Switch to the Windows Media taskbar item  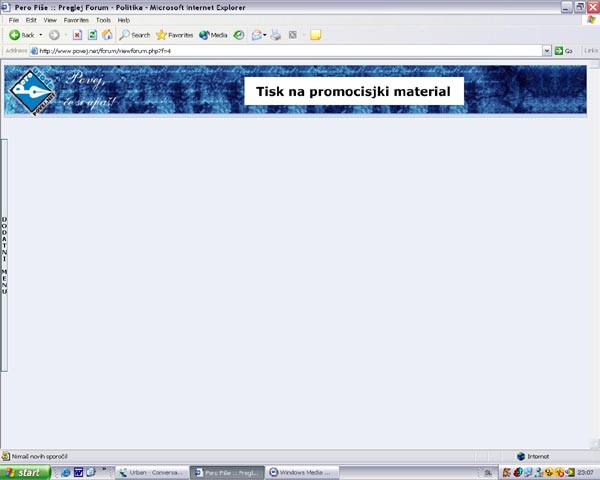pos(300,472)
